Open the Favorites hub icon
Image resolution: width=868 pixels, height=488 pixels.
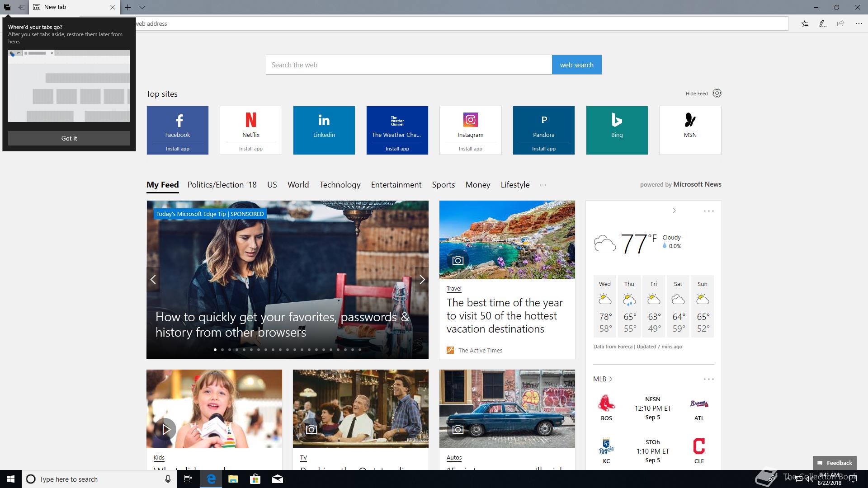[x=805, y=23]
